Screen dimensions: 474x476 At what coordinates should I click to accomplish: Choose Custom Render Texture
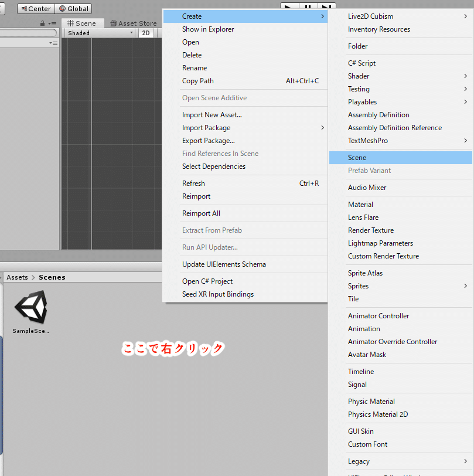[401, 256]
